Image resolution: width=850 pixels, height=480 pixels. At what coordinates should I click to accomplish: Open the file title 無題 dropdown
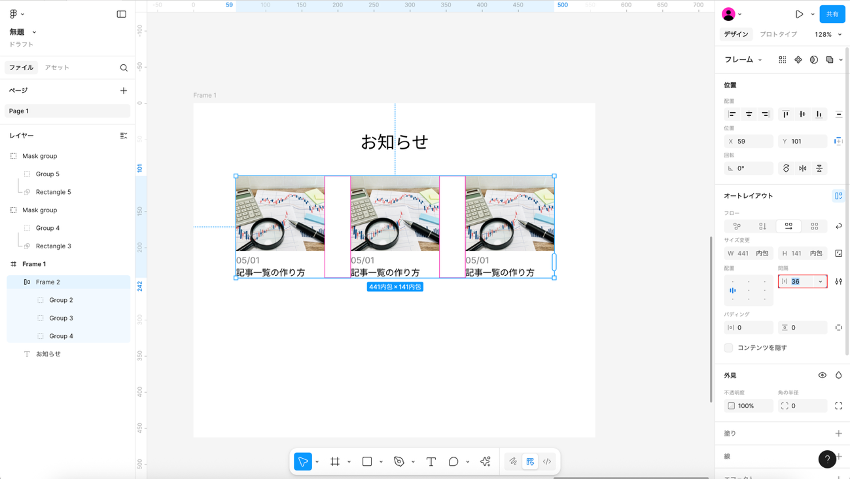click(23, 32)
